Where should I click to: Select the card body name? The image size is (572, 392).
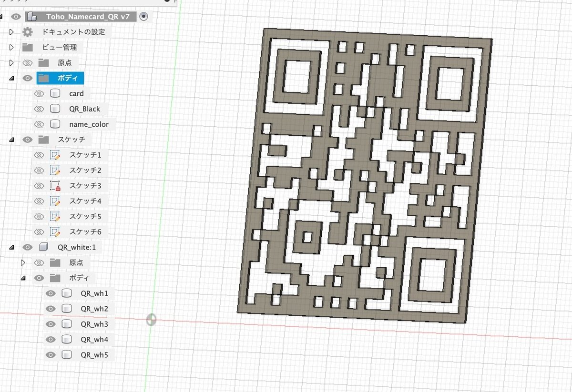(76, 94)
